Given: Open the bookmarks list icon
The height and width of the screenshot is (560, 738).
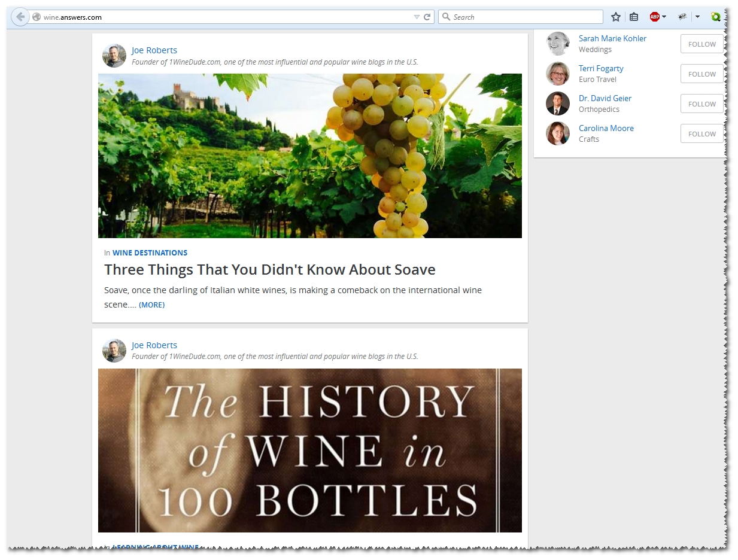Looking at the screenshot, I should pos(634,17).
